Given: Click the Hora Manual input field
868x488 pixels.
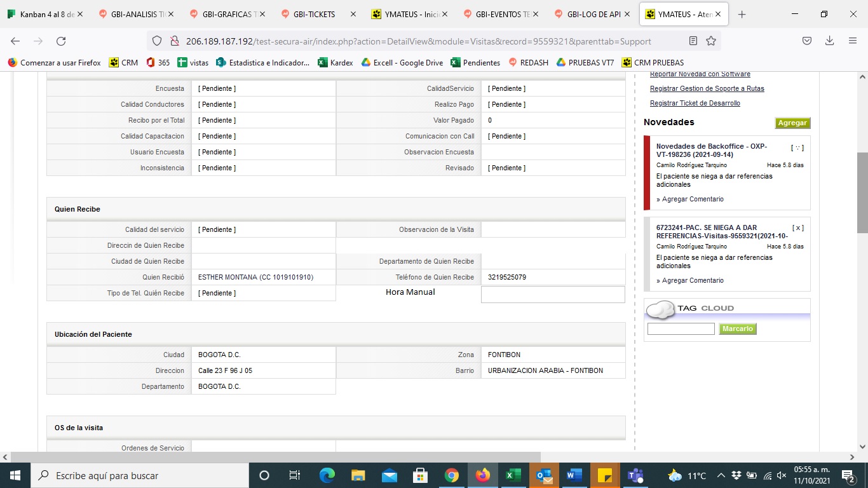Looking at the screenshot, I should click(553, 294).
